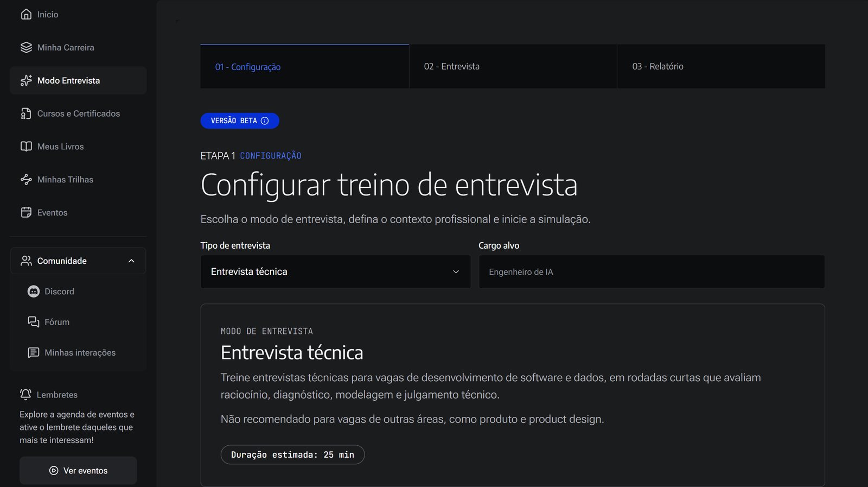Open the Tipo de entrevista dropdown
The width and height of the screenshot is (868, 487).
[x=336, y=271]
